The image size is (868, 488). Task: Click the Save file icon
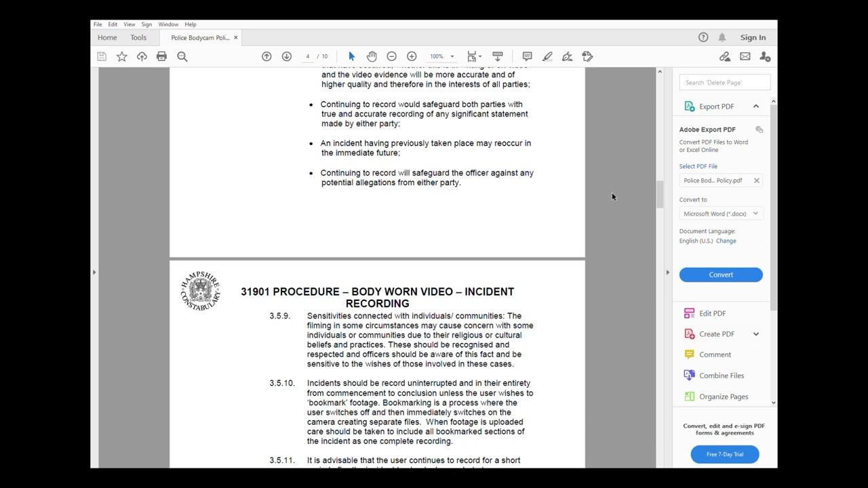click(102, 56)
